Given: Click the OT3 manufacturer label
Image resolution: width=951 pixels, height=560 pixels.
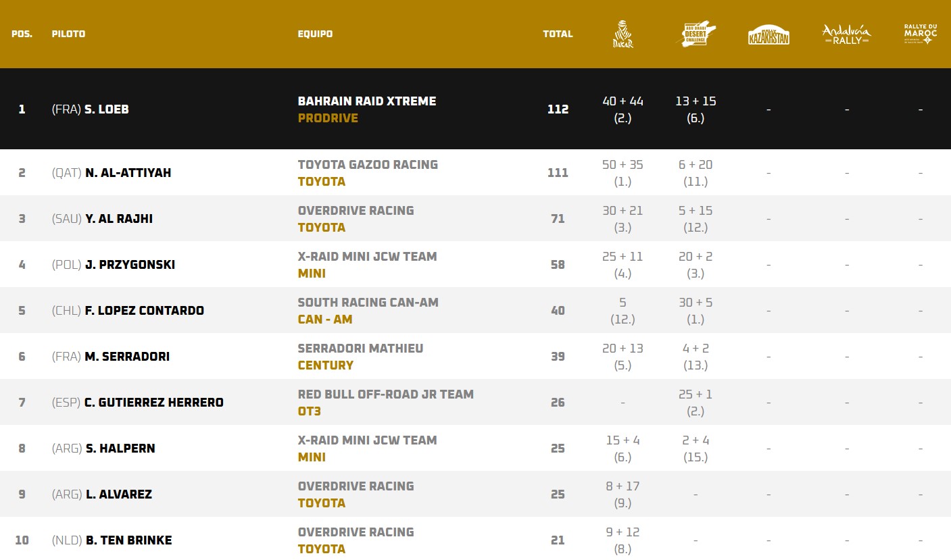Looking at the screenshot, I should point(310,411).
